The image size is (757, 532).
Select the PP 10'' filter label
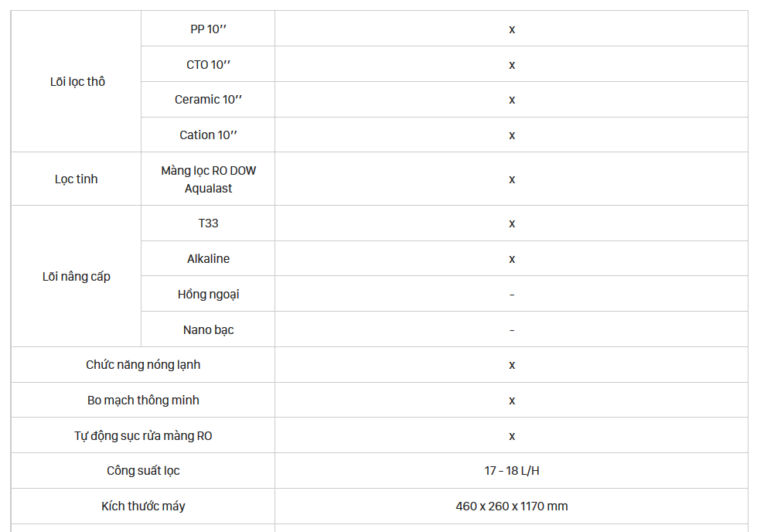click(x=208, y=29)
